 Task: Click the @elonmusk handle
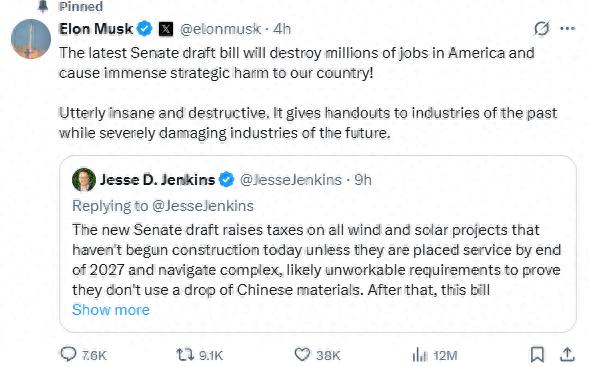(x=220, y=29)
